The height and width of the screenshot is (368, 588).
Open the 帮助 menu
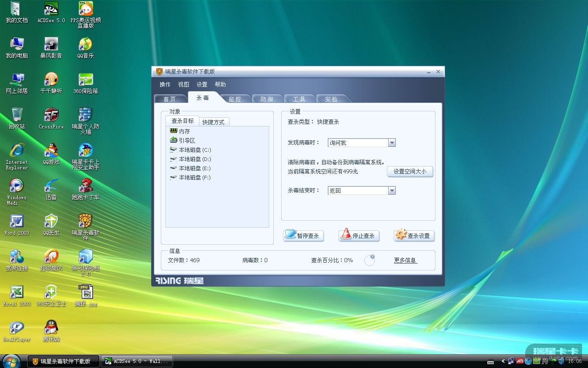pyautogui.click(x=220, y=85)
